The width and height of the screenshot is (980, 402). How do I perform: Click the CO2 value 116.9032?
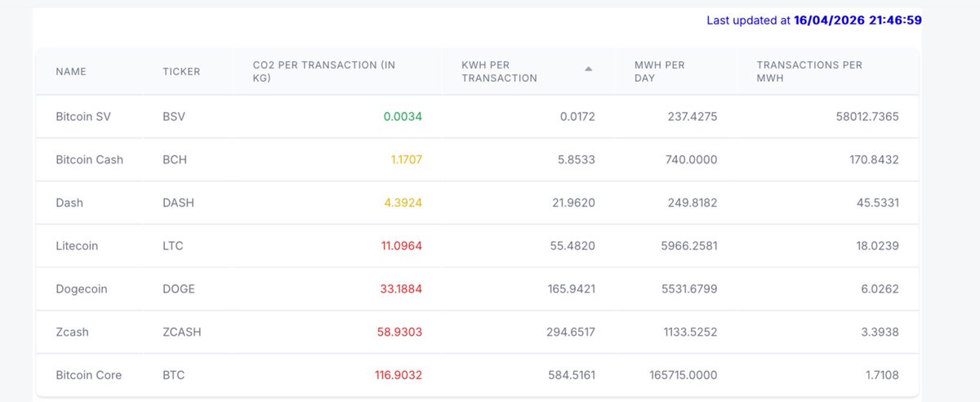[398, 376]
